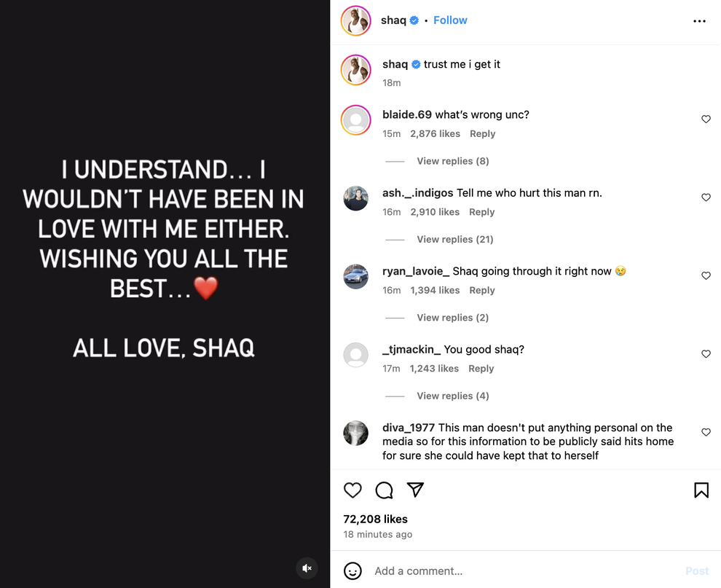
Task: Follow shaq using the Follow button
Action: 450,20
